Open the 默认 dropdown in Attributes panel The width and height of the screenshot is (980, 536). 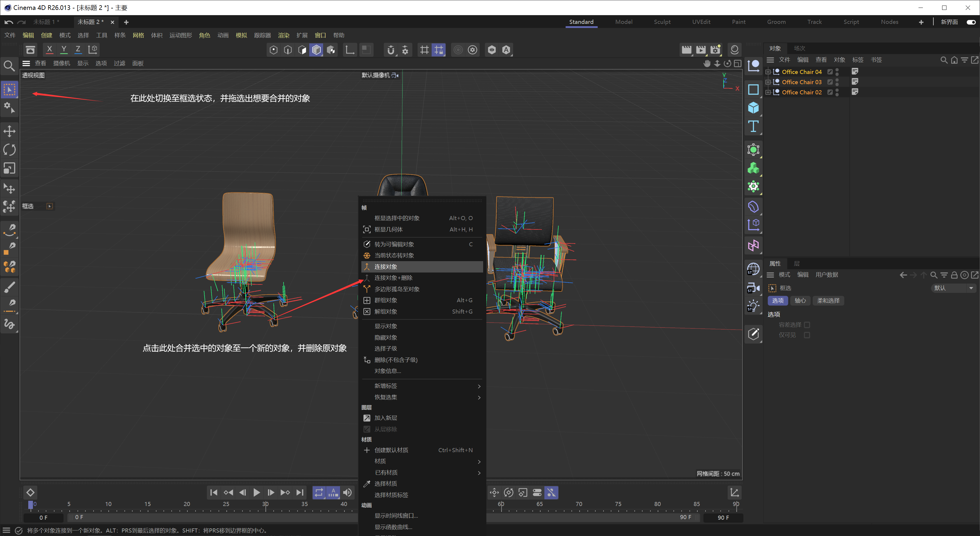pos(954,288)
